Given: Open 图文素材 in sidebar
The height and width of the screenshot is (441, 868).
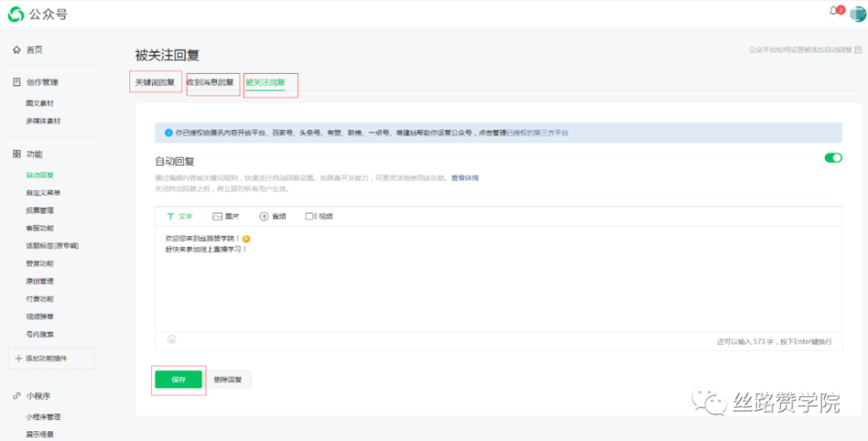Looking at the screenshot, I should (40, 103).
